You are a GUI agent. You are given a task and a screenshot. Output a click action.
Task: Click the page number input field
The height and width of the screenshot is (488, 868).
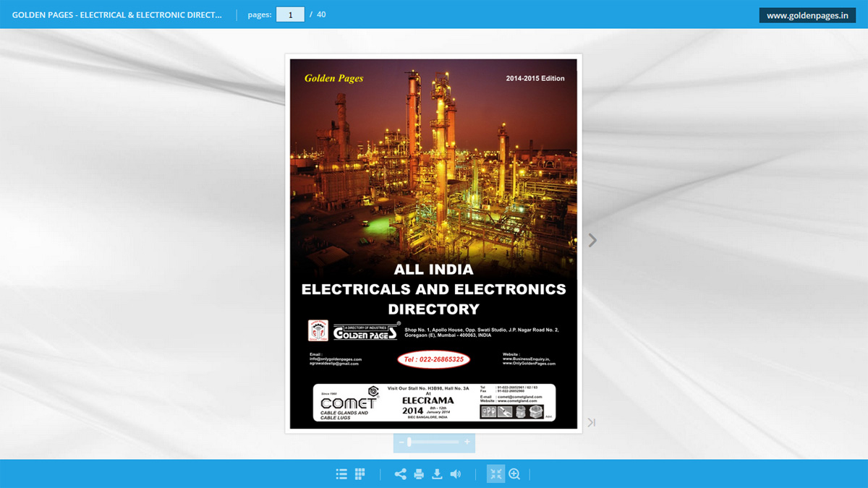coord(290,14)
